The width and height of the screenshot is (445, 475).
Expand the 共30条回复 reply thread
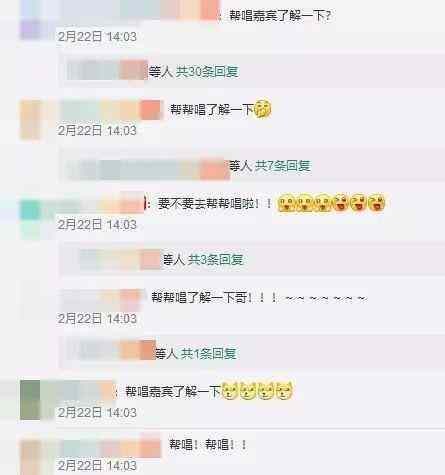pyautogui.click(x=207, y=71)
